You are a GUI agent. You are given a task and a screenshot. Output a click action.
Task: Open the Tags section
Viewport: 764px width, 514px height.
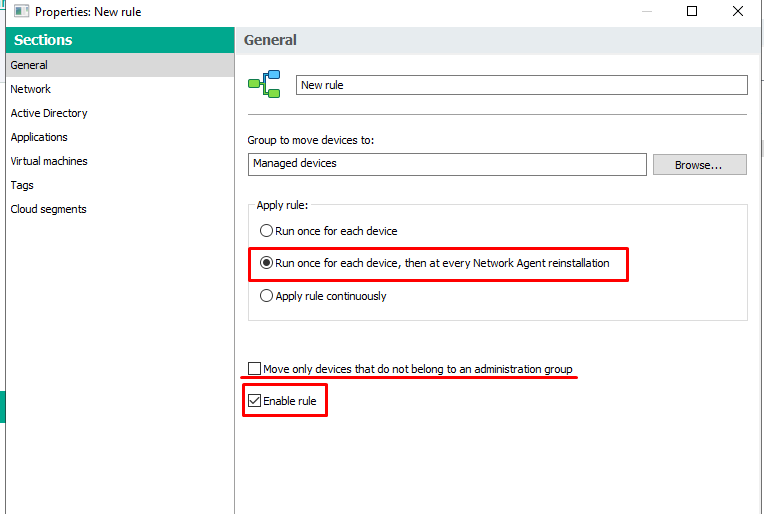click(x=120, y=185)
